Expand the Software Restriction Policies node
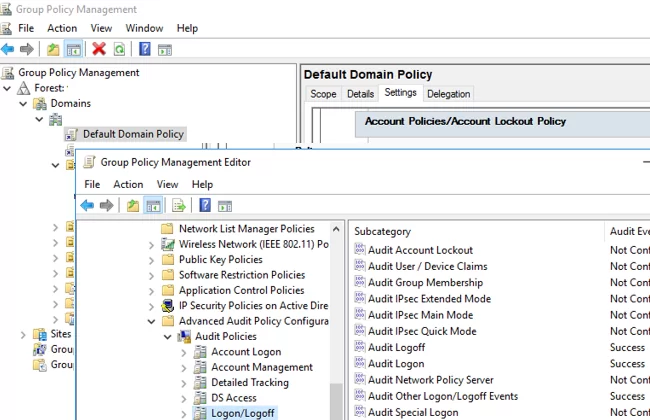The height and width of the screenshot is (420, 650). coord(152,276)
